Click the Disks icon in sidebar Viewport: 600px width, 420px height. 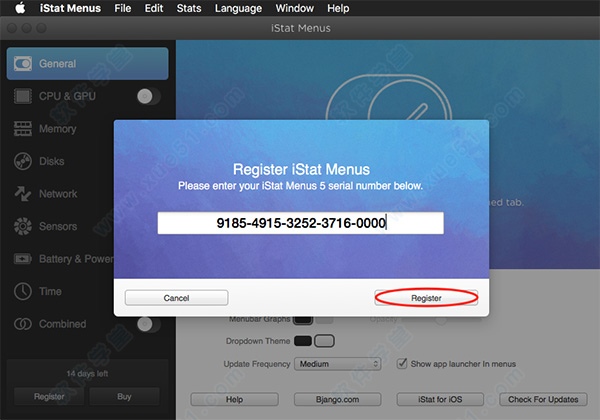point(23,161)
